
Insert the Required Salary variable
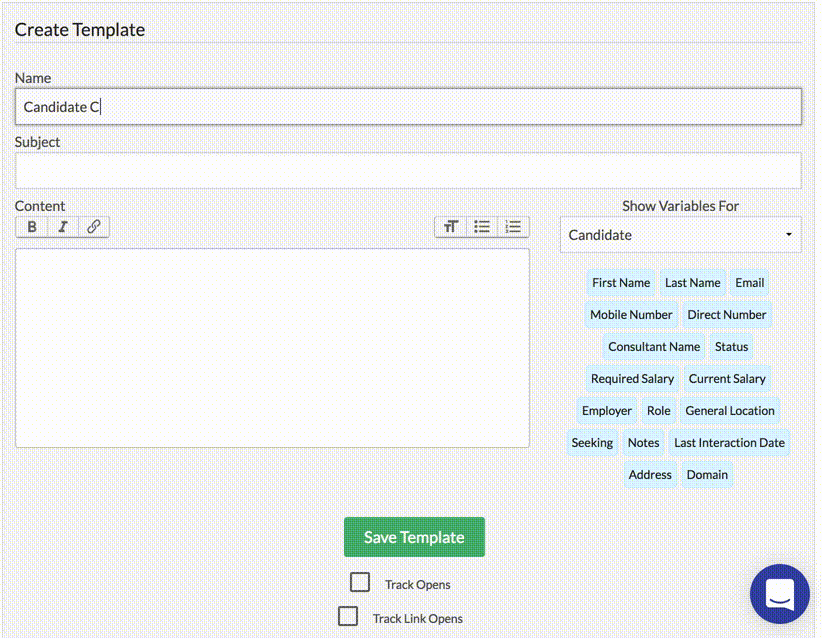coord(632,379)
